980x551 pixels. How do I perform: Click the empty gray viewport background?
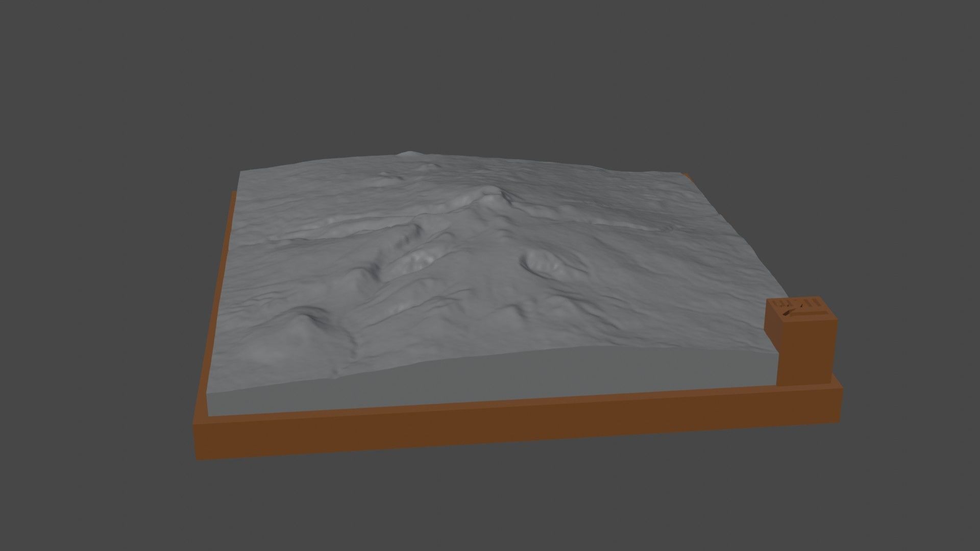[128, 102]
